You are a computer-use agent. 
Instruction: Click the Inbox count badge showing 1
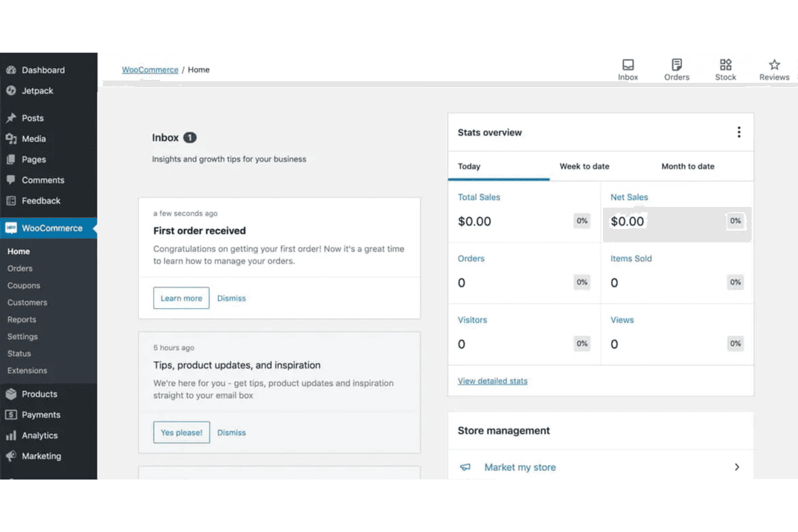click(x=189, y=137)
